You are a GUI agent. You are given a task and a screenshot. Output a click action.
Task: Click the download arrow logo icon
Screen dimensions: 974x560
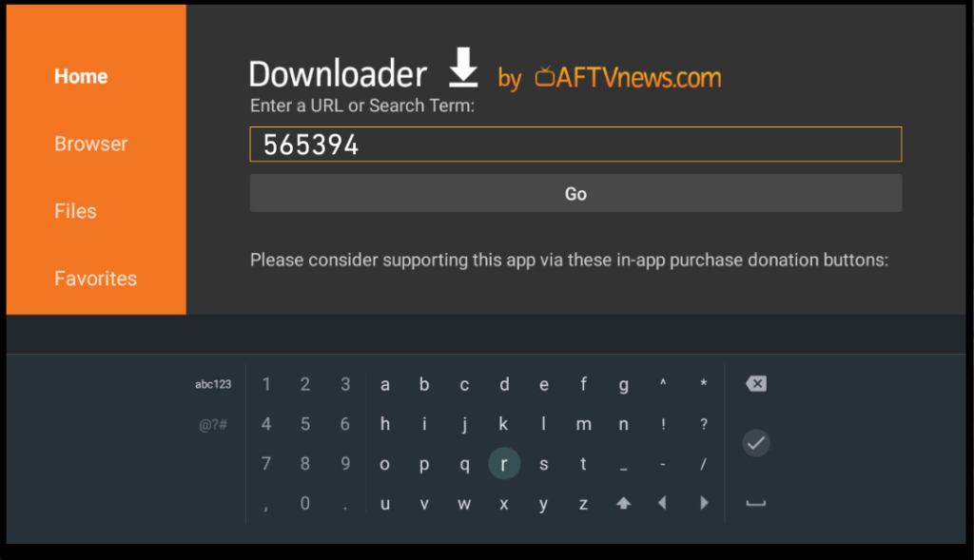click(463, 68)
